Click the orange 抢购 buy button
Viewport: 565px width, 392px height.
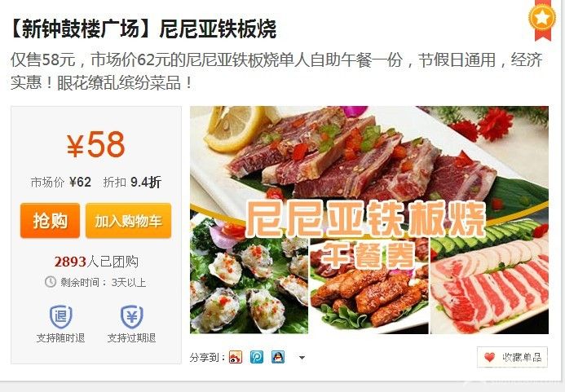point(50,221)
